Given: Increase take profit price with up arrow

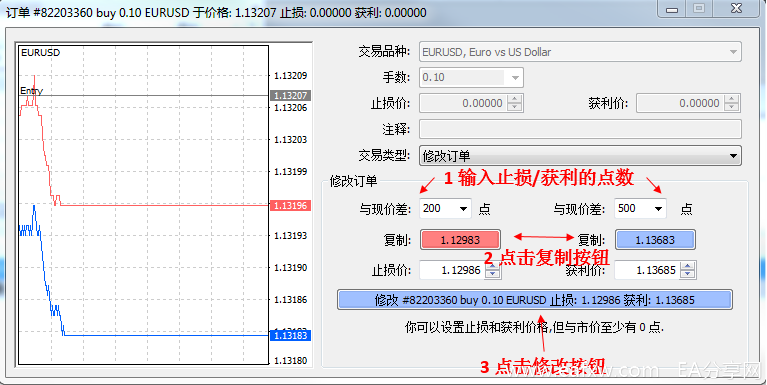Looking at the screenshot, I should point(688,266).
